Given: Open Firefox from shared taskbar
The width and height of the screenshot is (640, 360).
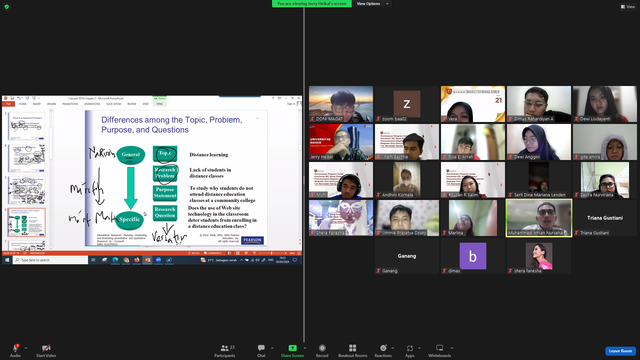Looking at the screenshot, I should 137,260.
